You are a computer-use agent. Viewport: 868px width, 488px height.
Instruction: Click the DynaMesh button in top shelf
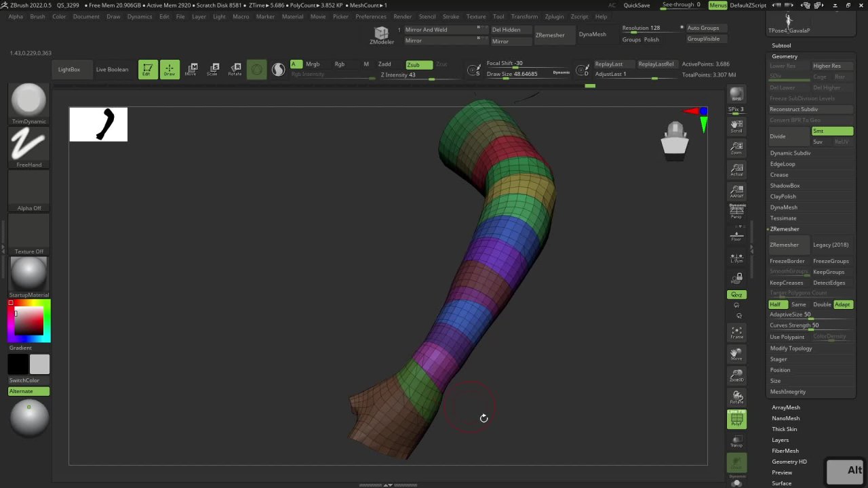point(593,35)
